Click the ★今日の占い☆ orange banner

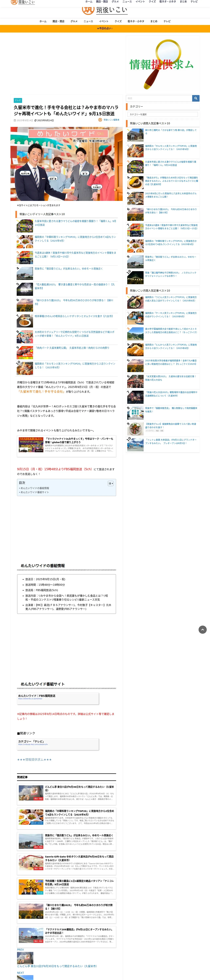pyautogui.click(x=105, y=29)
